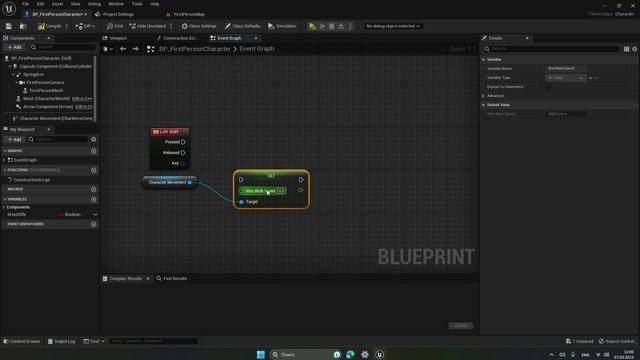Click the My Blueprint Add button
Viewport: 640px width, 360px height.
point(14,140)
